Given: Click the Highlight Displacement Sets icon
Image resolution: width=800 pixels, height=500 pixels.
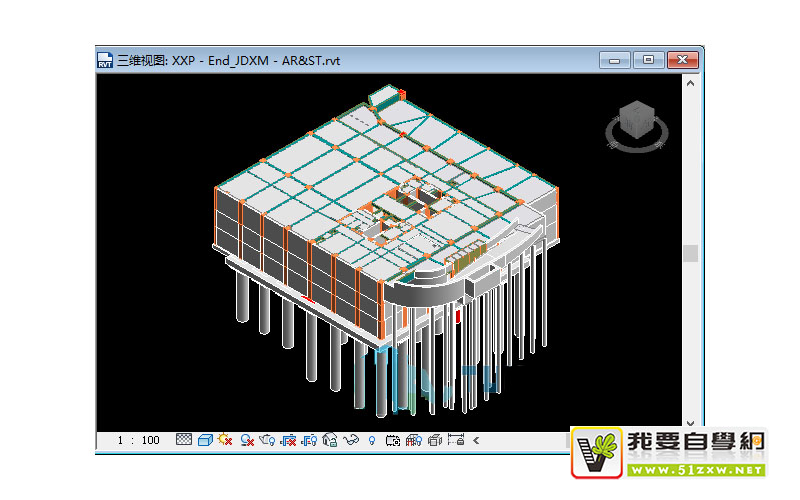Looking at the screenshot, I should (435, 440).
